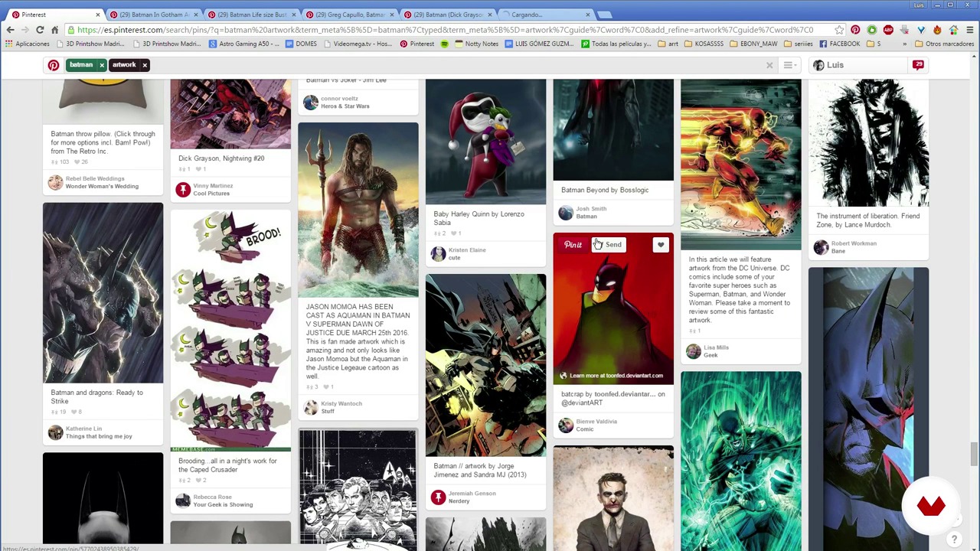980x551 pixels.
Task: Open the arrt bookmarks folder
Action: (668, 44)
